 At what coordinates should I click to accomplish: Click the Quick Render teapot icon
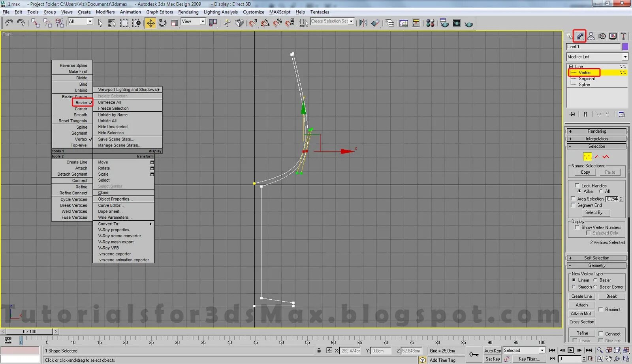[x=469, y=24]
